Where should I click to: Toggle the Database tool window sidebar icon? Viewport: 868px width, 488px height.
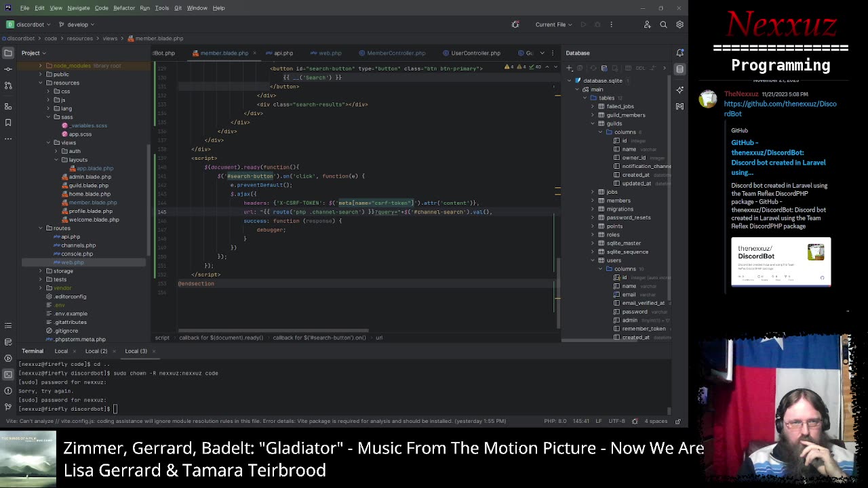pyautogui.click(x=679, y=69)
